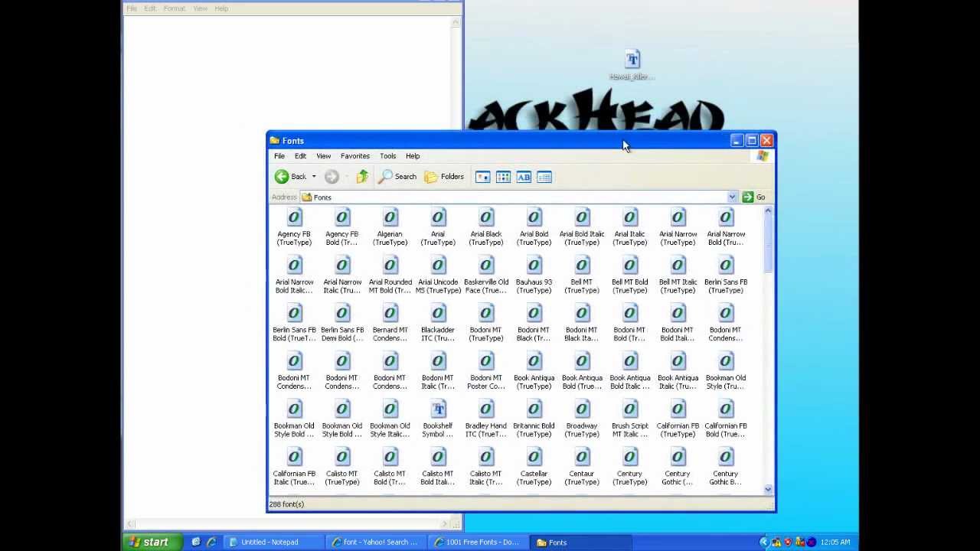The height and width of the screenshot is (551, 980).
Task: Select the Baskerville Old Face font
Action: 486,275
